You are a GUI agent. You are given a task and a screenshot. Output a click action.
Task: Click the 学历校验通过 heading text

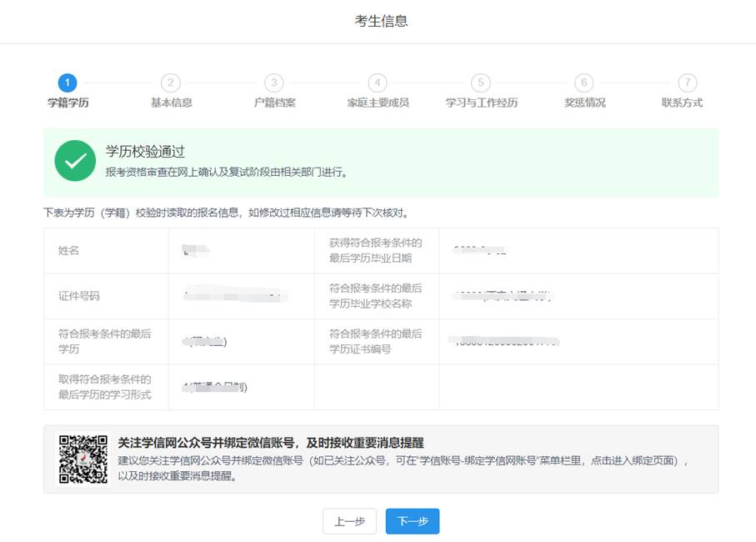tap(145, 152)
